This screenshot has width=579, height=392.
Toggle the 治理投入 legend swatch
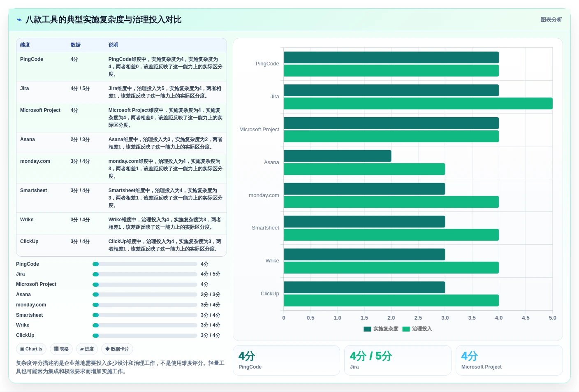[406, 329]
